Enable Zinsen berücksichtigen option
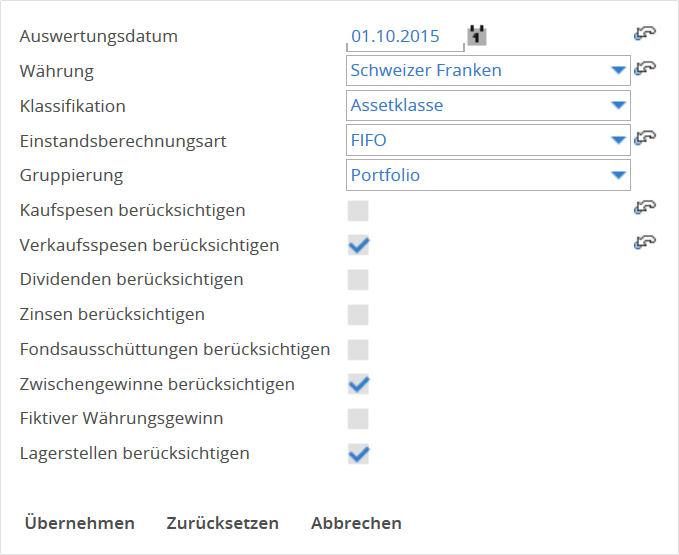The image size is (679, 555). 358,315
